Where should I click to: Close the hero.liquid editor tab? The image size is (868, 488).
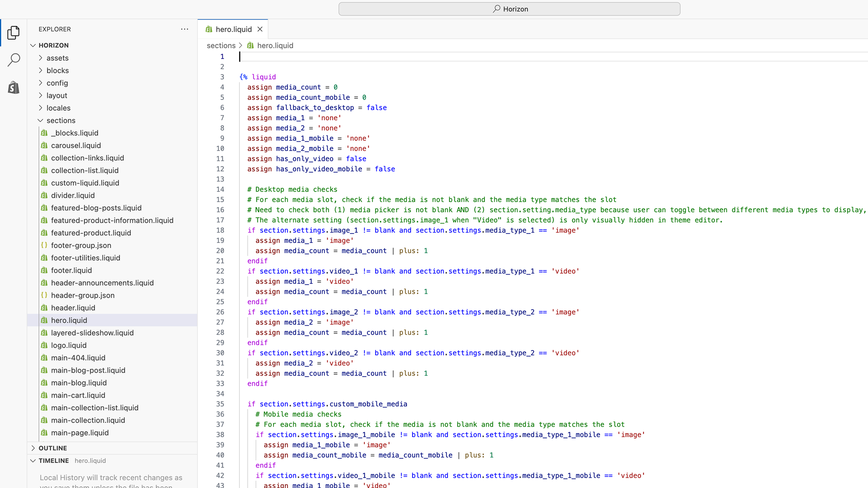260,29
